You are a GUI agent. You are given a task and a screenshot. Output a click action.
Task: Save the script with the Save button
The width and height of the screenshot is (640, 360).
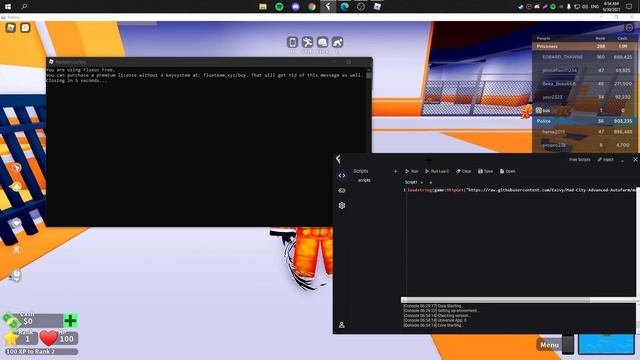tap(486, 171)
